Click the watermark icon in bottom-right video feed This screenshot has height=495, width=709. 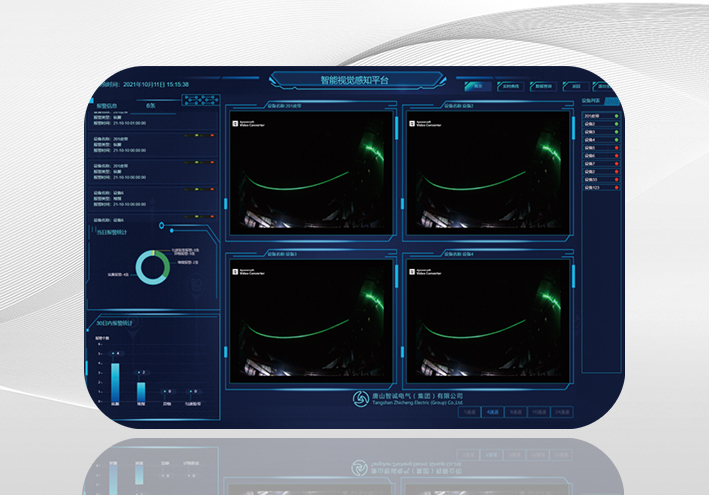tap(412, 271)
